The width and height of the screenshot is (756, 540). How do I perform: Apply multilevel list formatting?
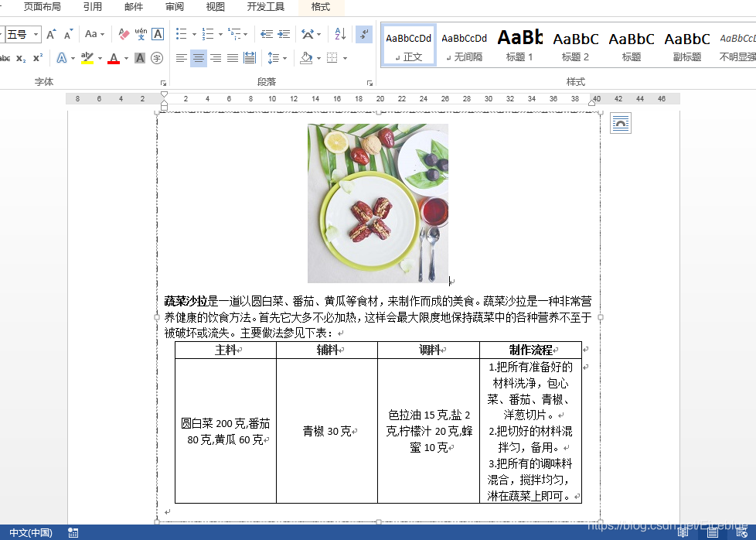click(x=234, y=34)
